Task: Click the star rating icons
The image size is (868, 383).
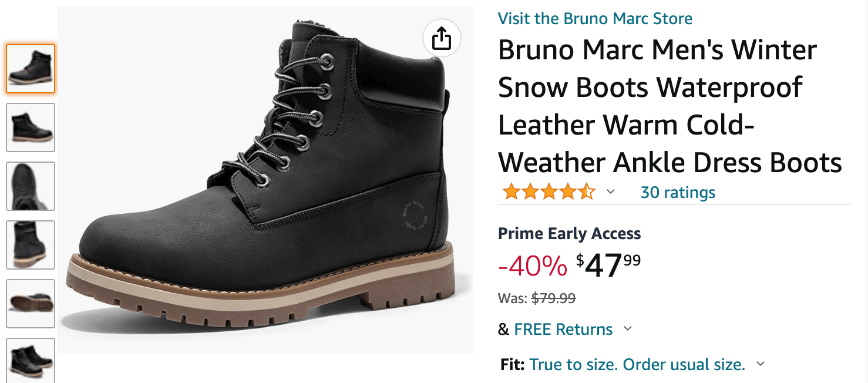Action: point(549,192)
